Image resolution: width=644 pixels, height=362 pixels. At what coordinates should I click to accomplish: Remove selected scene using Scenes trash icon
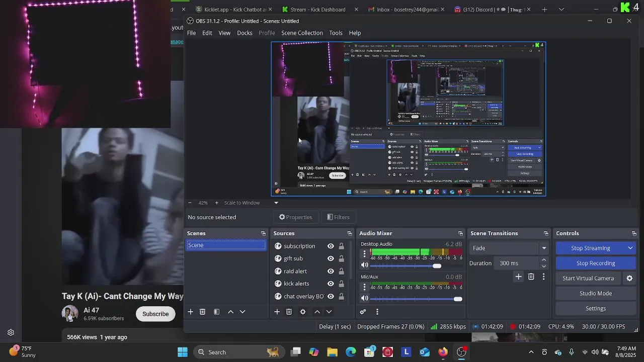[x=202, y=312]
